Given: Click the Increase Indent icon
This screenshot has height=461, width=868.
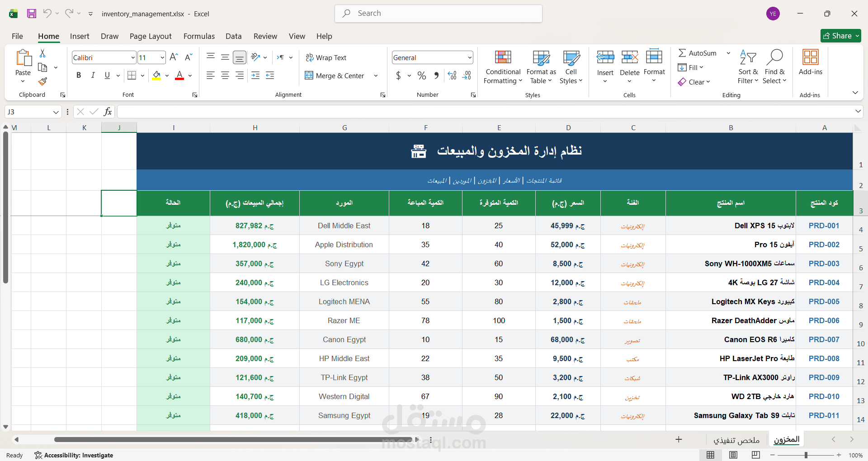Looking at the screenshot, I should [255, 75].
